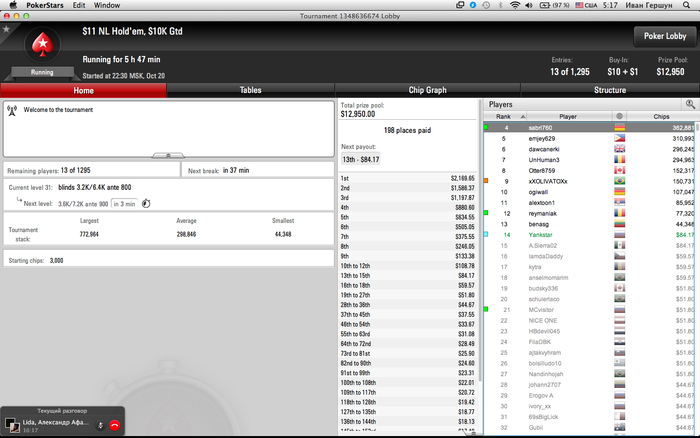The height and width of the screenshot is (438, 700).
Task: Select player ogiwall in the list
Action: 589,192
